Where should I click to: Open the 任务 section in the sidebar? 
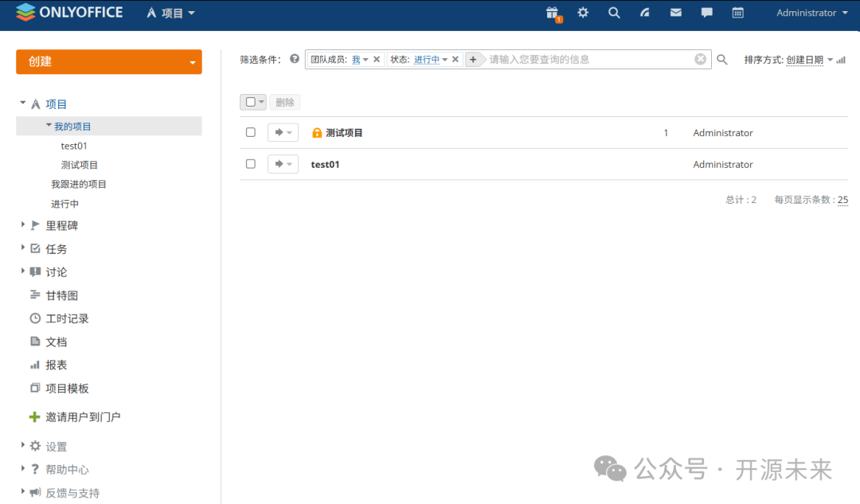pyautogui.click(x=56, y=248)
